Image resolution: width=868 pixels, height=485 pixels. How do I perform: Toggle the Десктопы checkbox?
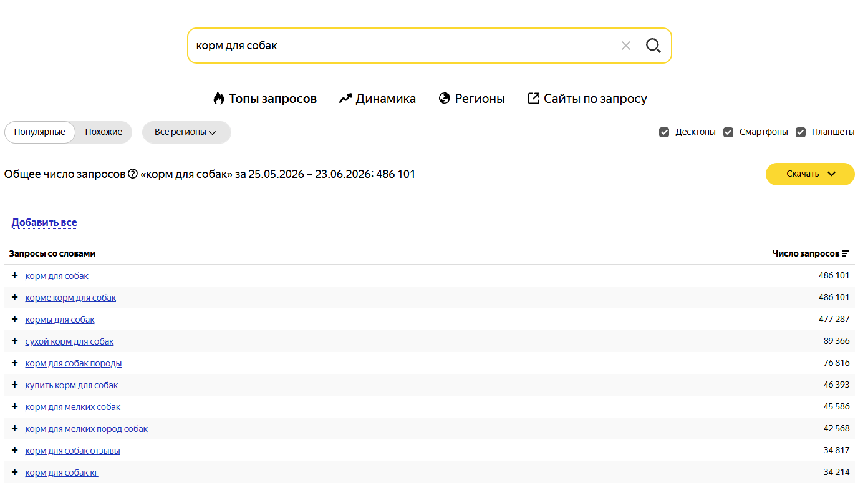point(664,132)
